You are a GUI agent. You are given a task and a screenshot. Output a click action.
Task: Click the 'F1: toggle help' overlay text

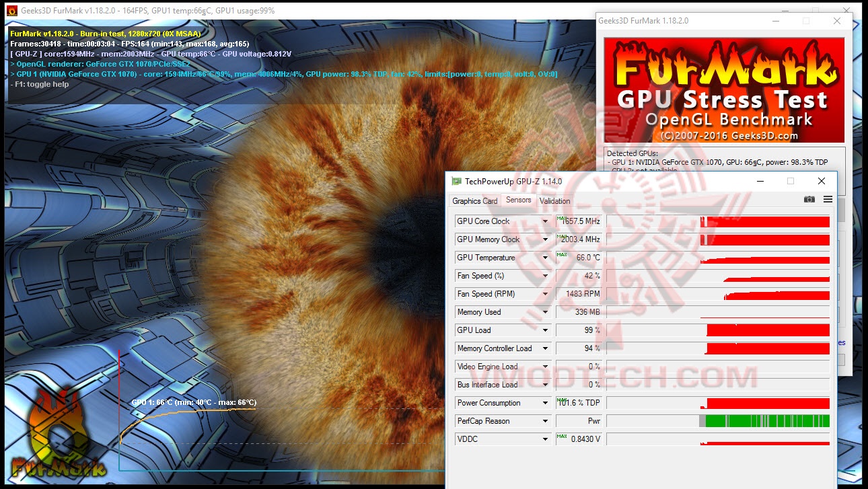point(40,84)
